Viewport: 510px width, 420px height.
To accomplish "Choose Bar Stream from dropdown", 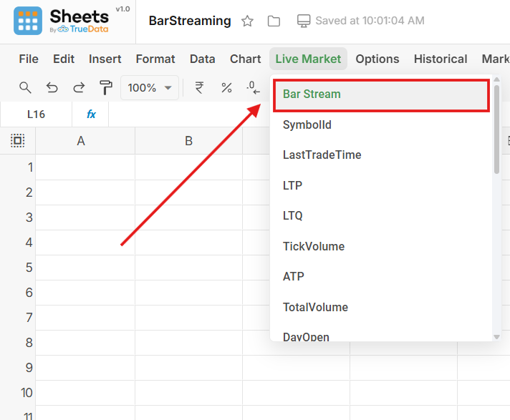I will click(x=381, y=95).
